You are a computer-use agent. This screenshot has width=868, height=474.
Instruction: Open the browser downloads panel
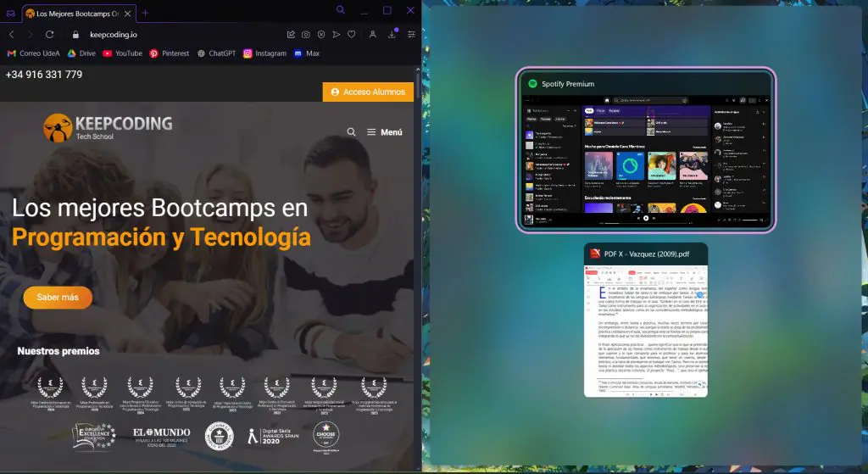[x=392, y=34]
